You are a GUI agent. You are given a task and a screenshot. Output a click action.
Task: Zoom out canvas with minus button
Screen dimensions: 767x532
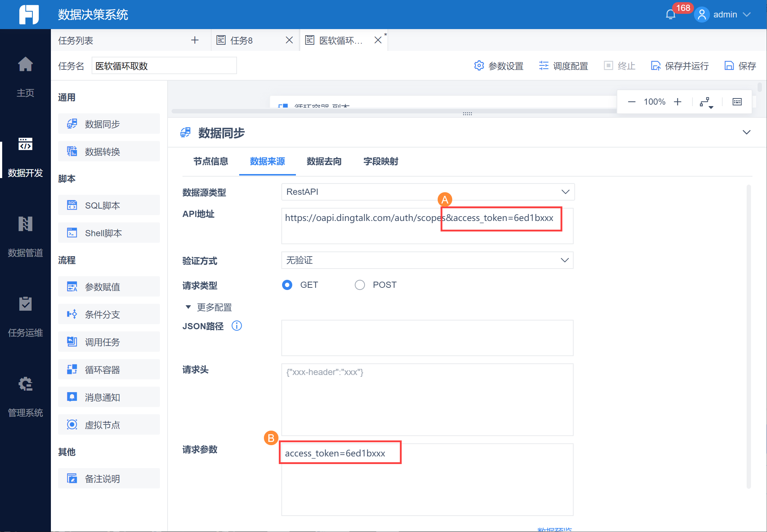point(631,102)
